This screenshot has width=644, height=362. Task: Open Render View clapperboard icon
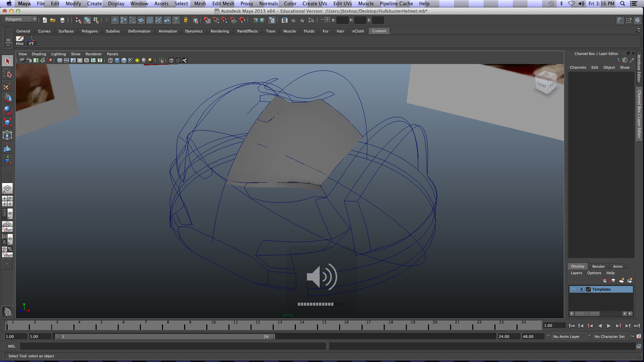pyautogui.click(x=284, y=20)
